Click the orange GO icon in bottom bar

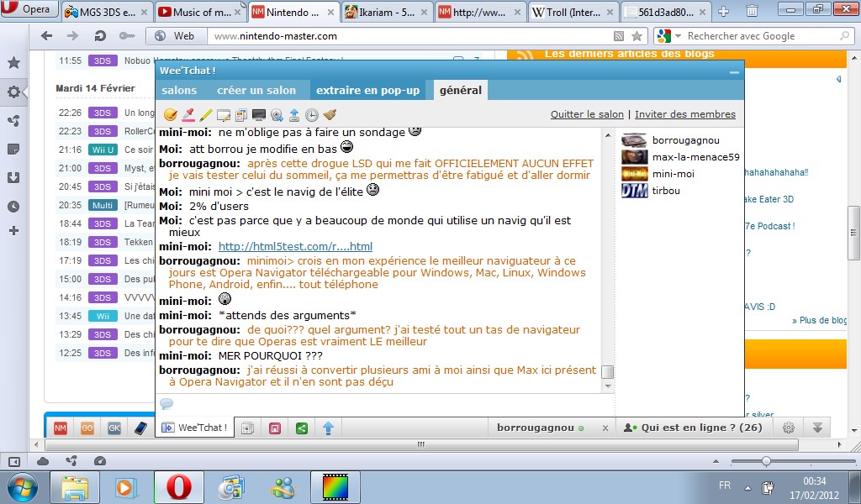(87, 428)
